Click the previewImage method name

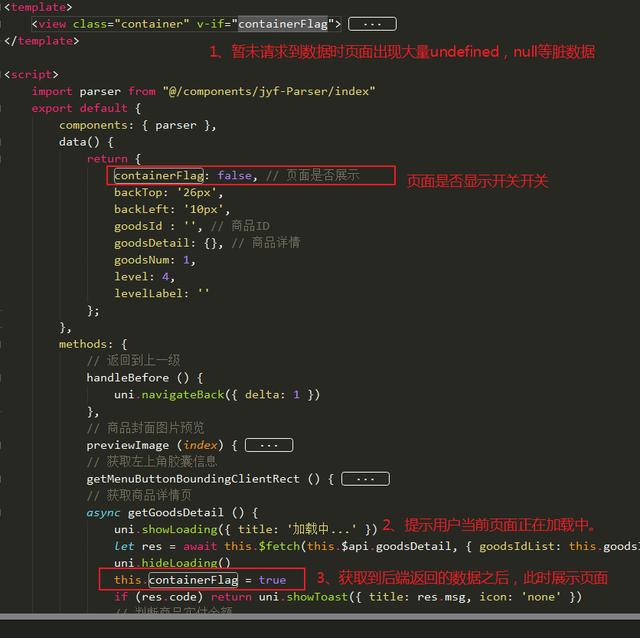[127, 445]
